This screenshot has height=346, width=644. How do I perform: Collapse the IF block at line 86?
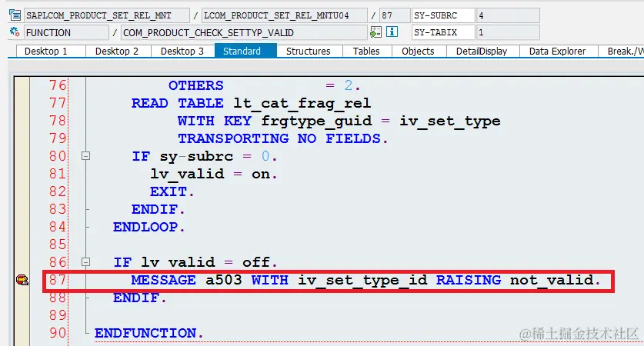85,262
